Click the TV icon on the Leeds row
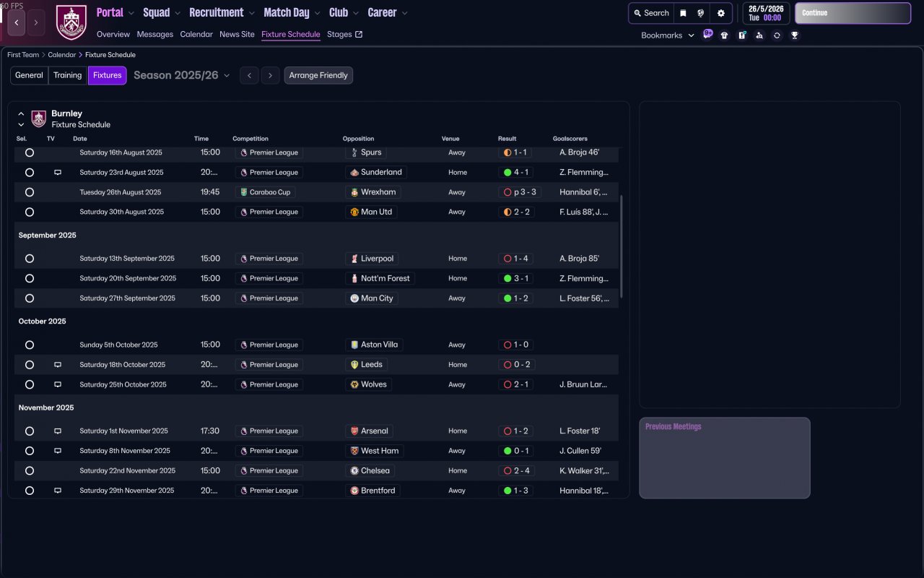The image size is (924, 578). point(58,365)
